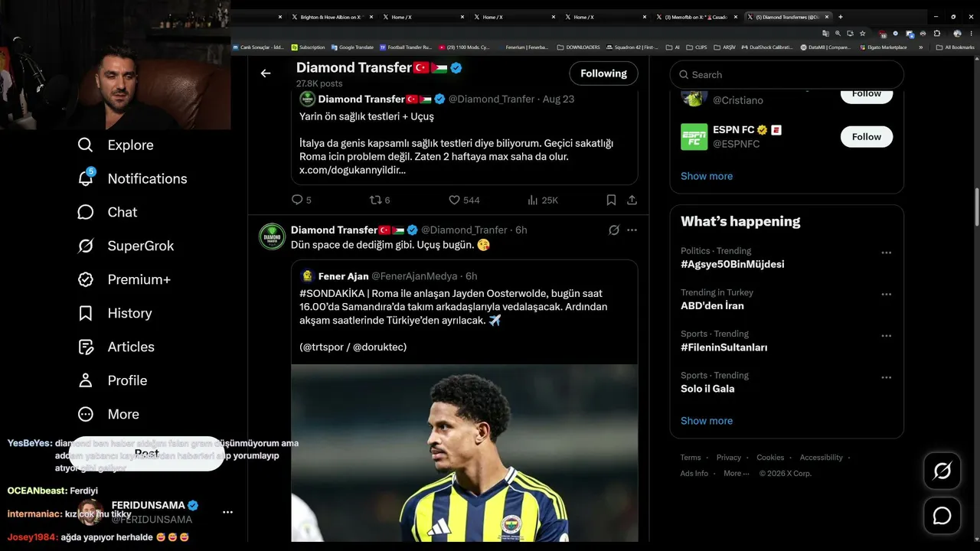Open more options for the 6h Diamond Transfer post
Screen dimensions: 980x551
(x=632, y=230)
